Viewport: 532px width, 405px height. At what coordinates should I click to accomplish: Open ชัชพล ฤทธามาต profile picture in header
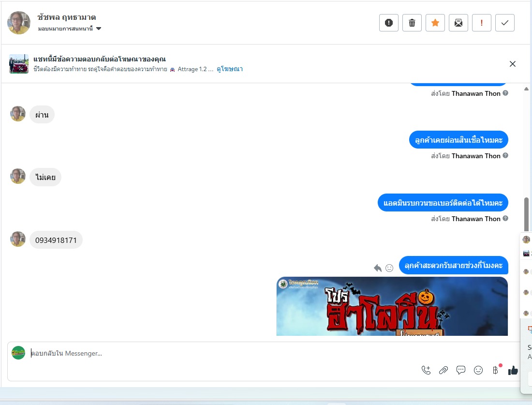(19, 23)
